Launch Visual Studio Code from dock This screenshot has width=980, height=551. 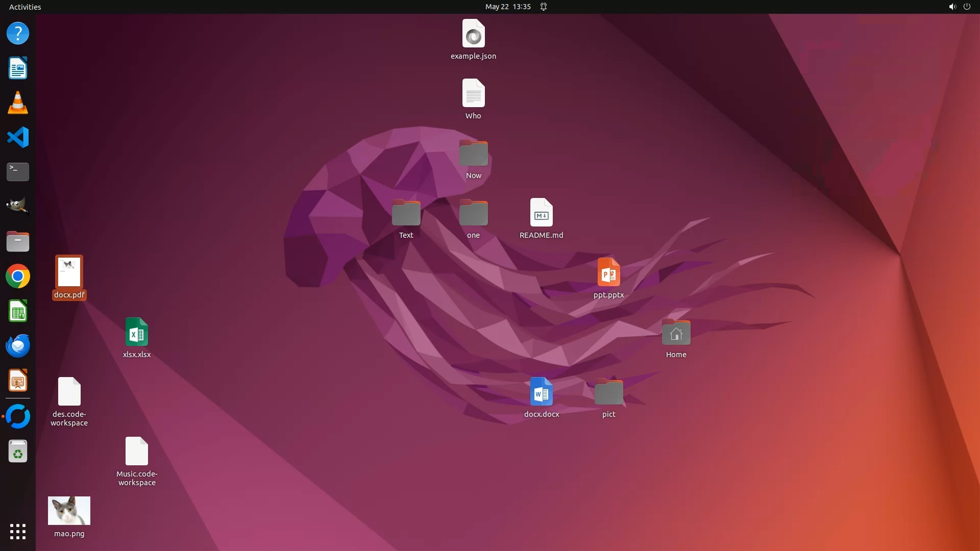click(x=18, y=137)
